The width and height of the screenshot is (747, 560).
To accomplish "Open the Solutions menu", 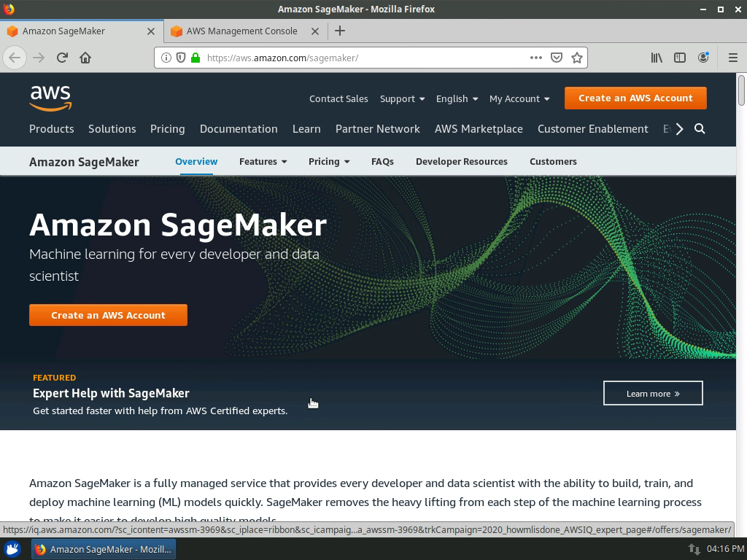I will pos(112,128).
